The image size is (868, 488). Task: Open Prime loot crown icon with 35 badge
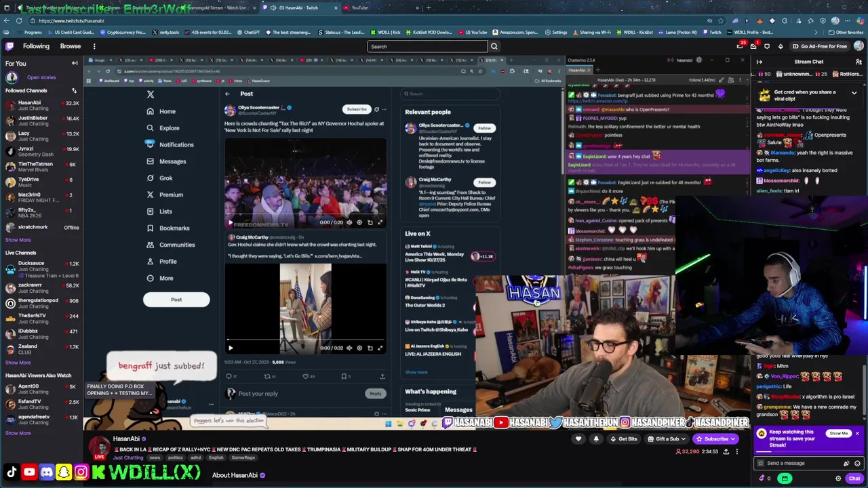(741, 46)
